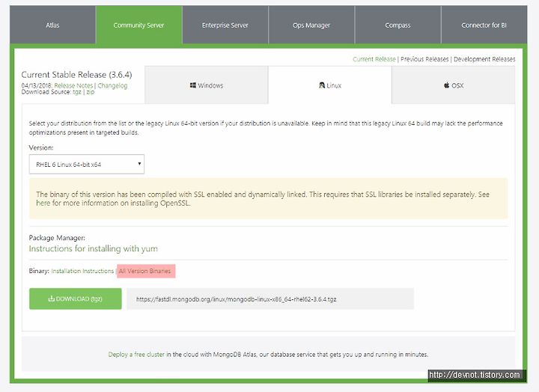Click the Windows logo icon
The image size is (539, 392).
tap(193, 85)
